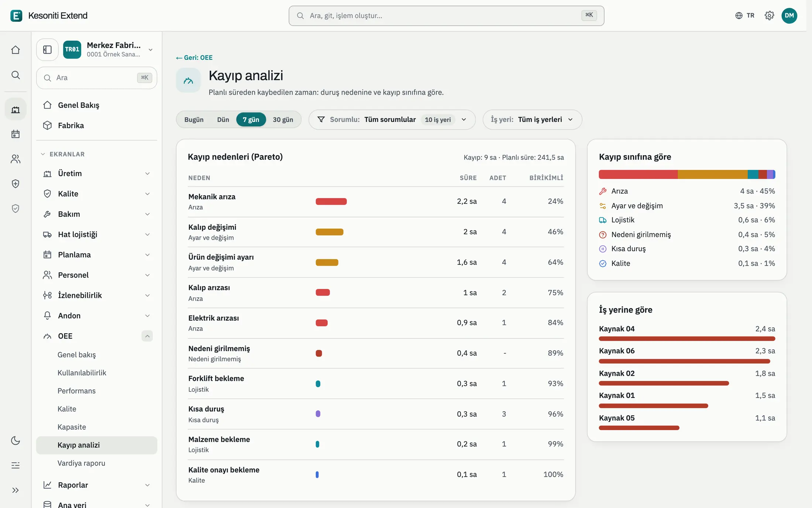Select the Bugün time range
Viewport: 812px width, 508px height.
pyautogui.click(x=194, y=120)
